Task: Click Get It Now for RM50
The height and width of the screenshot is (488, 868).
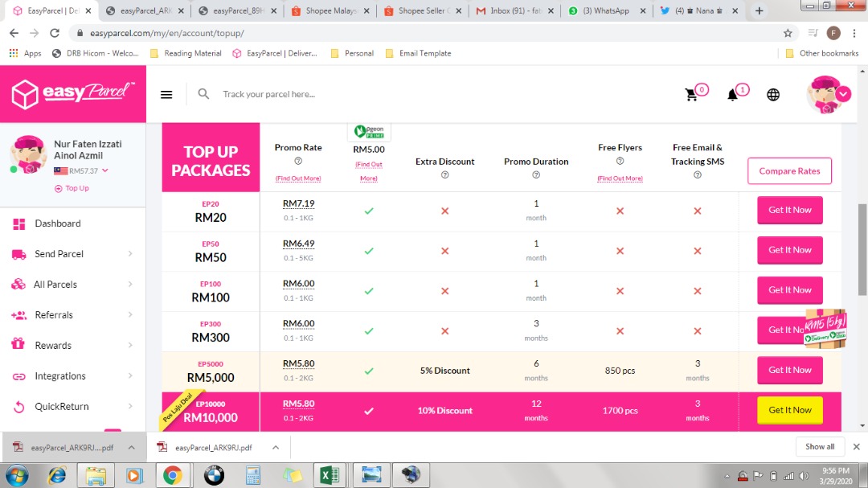Action: [789, 250]
